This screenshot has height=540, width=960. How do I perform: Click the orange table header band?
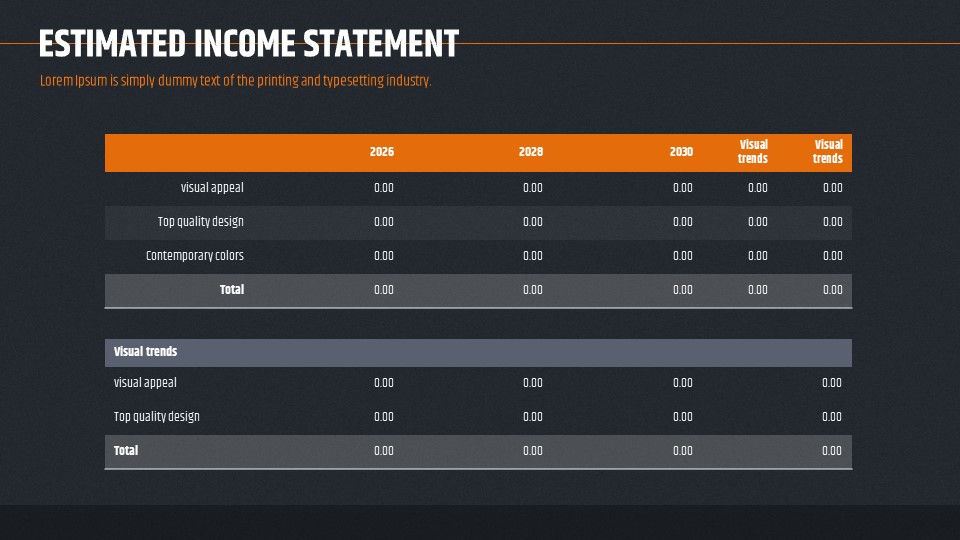[478, 152]
